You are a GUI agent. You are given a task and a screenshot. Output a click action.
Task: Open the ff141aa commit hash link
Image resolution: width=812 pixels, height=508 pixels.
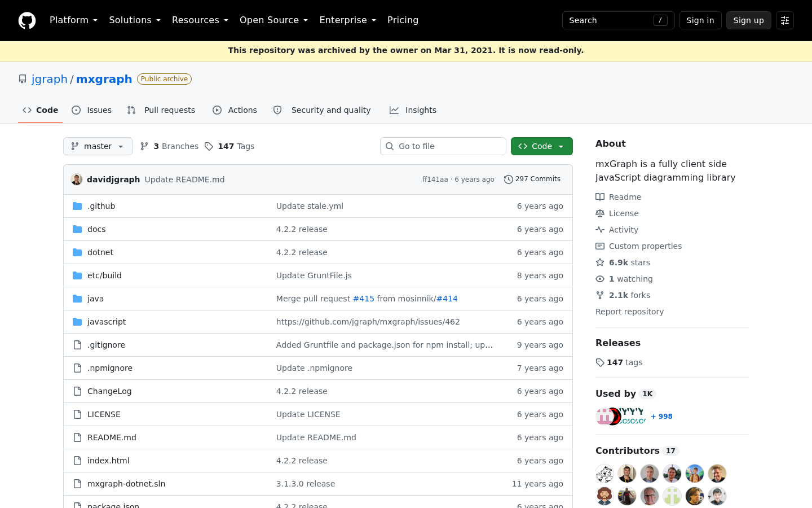pyautogui.click(x=435, y=179)
